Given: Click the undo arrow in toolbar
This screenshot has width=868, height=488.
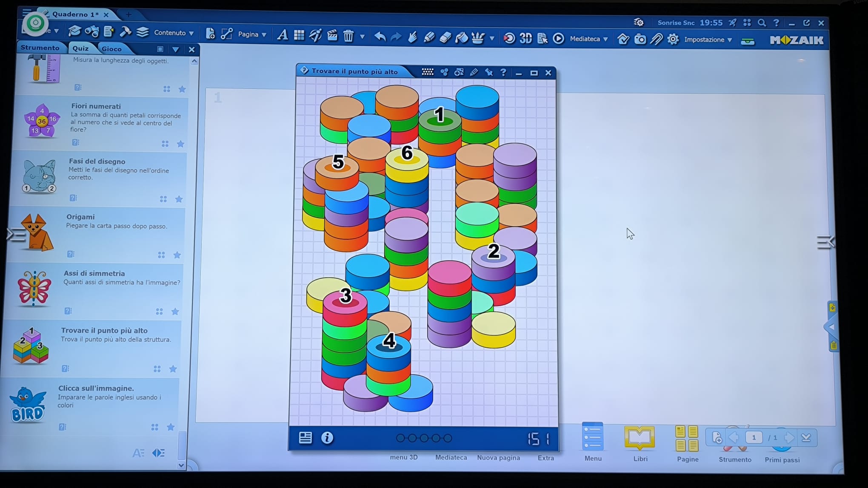Looking at the screenshot, I should click(380, 37).
